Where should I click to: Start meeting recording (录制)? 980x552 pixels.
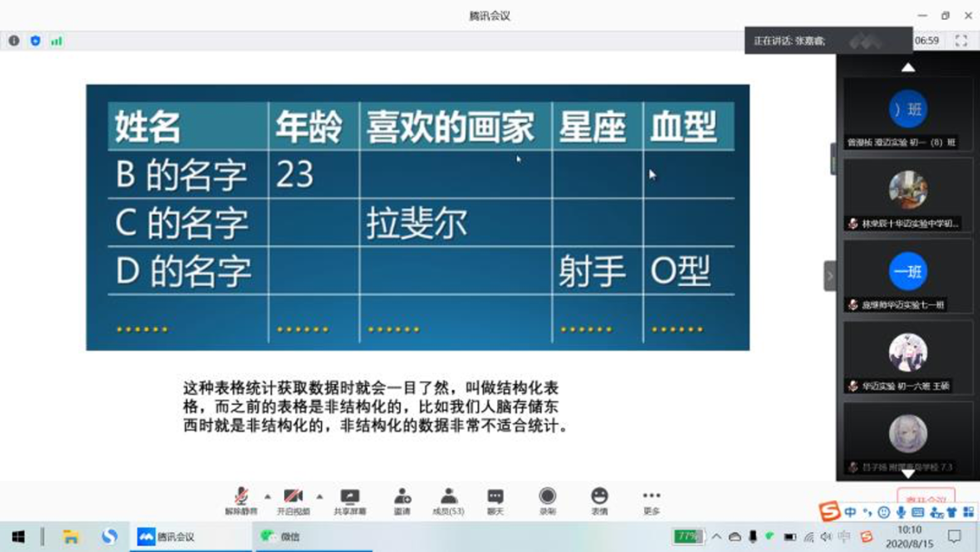(547, 500)
